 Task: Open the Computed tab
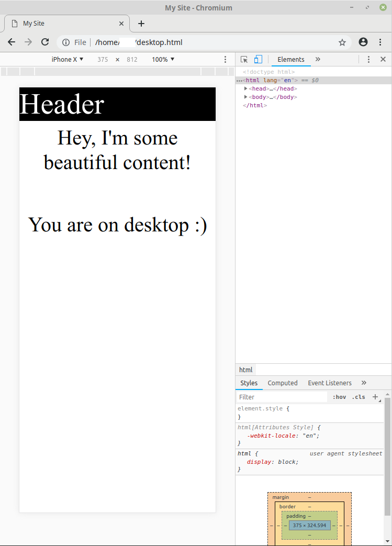282,383
